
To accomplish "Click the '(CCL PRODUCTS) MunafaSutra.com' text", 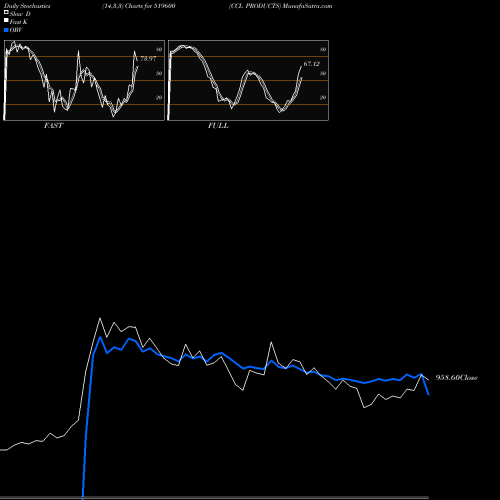I will click(280, 6).
